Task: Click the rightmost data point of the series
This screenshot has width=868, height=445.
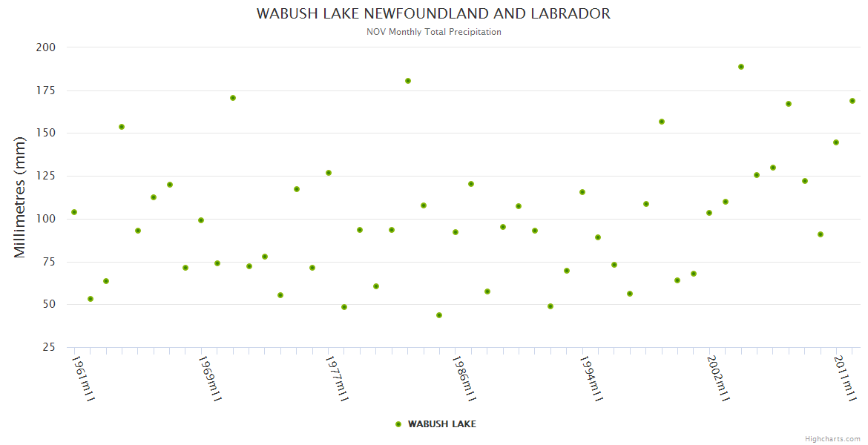Action: pyautogui.click(x=852, y=101)
